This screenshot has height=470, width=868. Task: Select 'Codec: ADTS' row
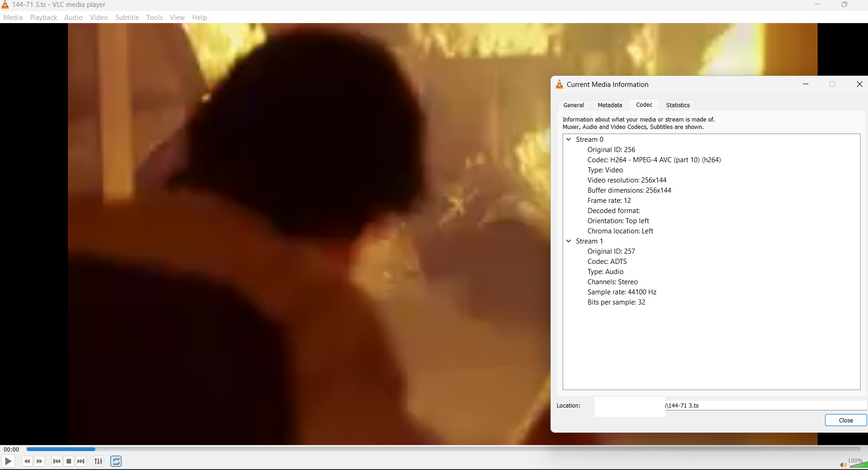pyautogui.click(x=607, y=262)
